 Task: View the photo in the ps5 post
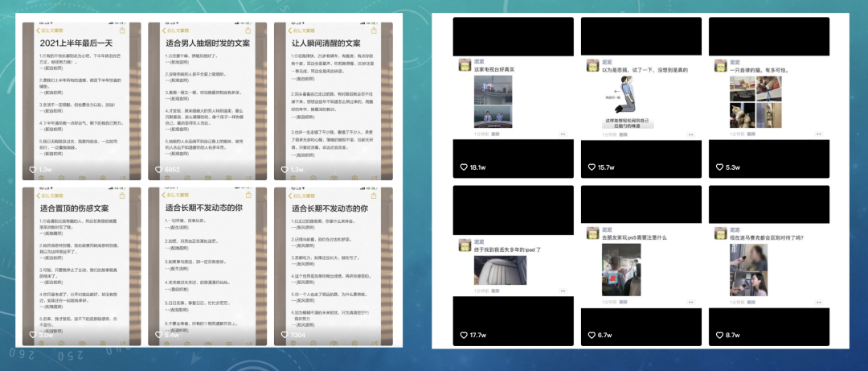click(x=621, y=270)
